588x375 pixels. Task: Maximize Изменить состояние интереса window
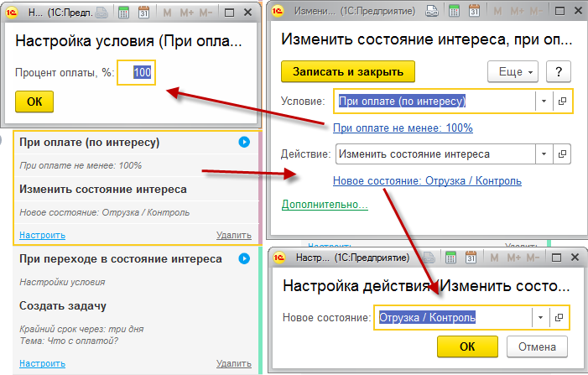coord(559,11)
